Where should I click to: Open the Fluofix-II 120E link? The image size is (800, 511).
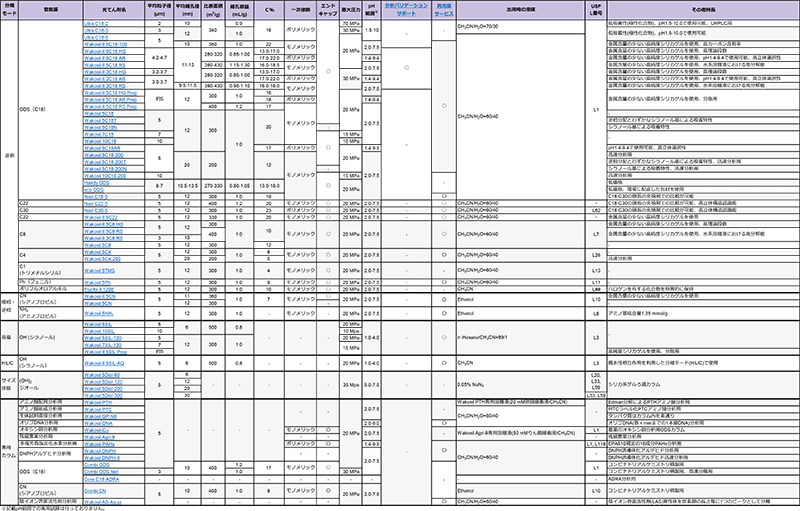click(99, 289)
